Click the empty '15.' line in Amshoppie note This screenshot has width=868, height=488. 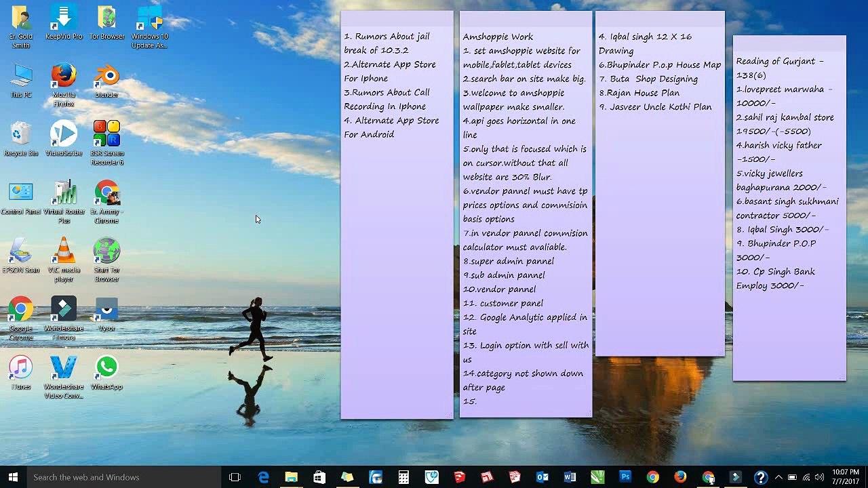[470, 401]
